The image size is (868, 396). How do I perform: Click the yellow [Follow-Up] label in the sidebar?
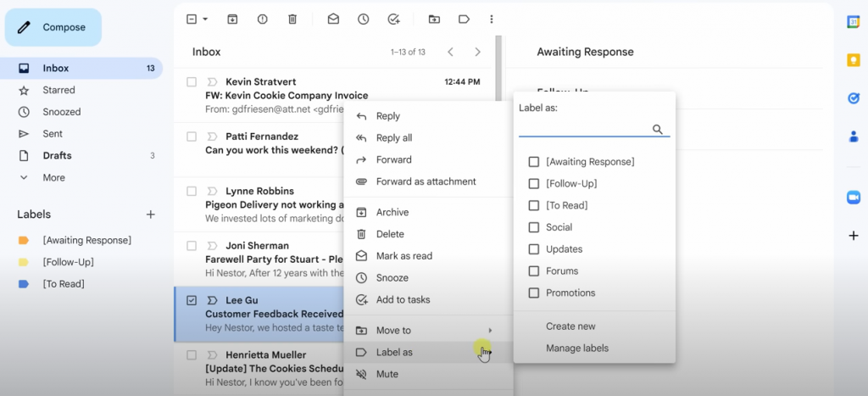coord(68,262)
